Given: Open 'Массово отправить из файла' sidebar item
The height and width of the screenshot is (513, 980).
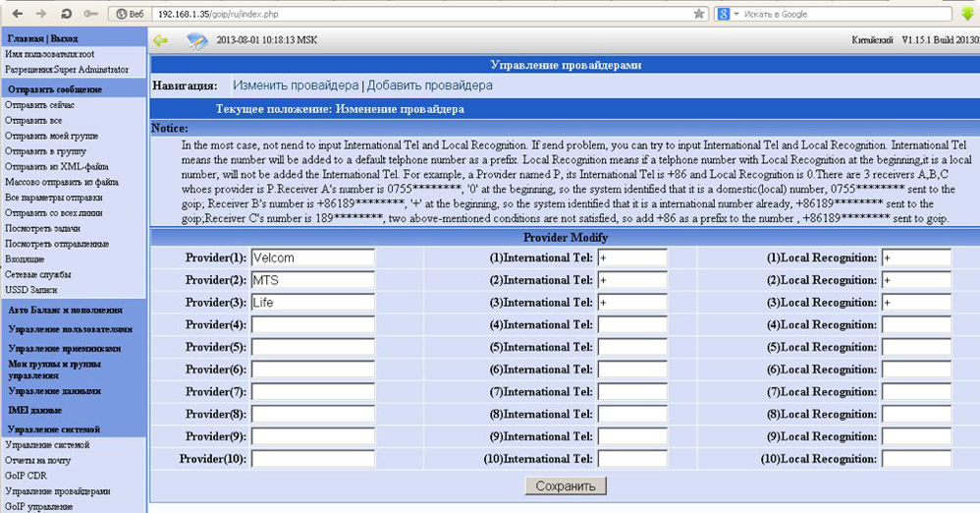Looking at the screenshot, I should pos(61,182).
